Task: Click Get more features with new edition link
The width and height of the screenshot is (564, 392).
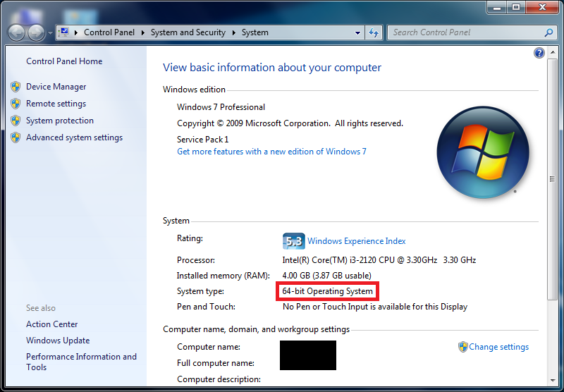Action: coord(271,152)
